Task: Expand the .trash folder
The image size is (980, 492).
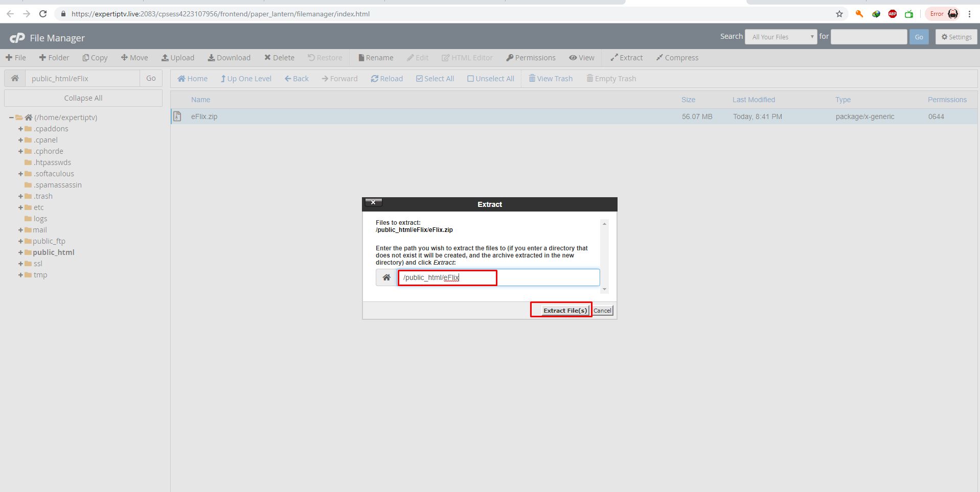Action: [21, 196]
